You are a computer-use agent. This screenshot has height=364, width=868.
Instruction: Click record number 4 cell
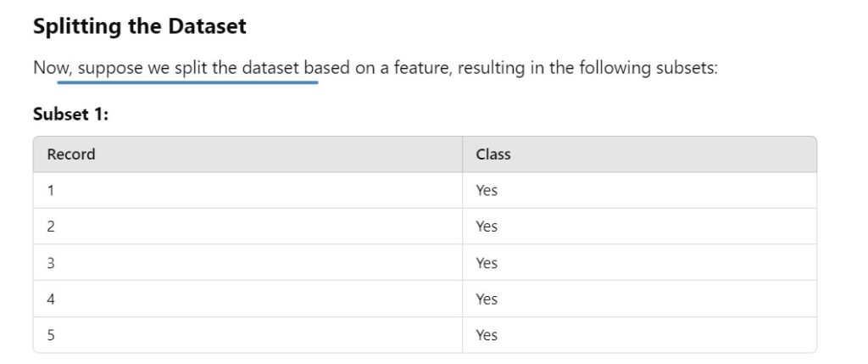tap(51, 299)
